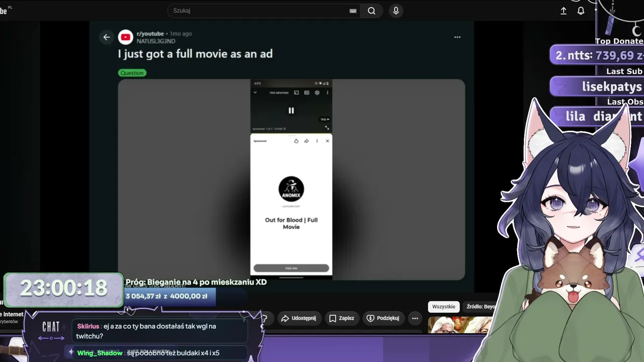The height and width of the screenshot is (362, 644).
Task: Open NATUSL3G3ND user profile
Action: pyautogui.click(x=156, y=41)
